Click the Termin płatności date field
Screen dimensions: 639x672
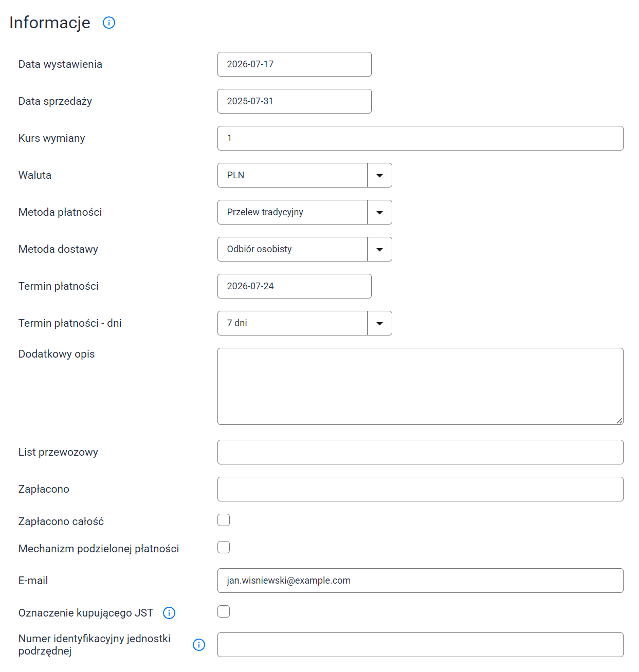coord(295,286)
